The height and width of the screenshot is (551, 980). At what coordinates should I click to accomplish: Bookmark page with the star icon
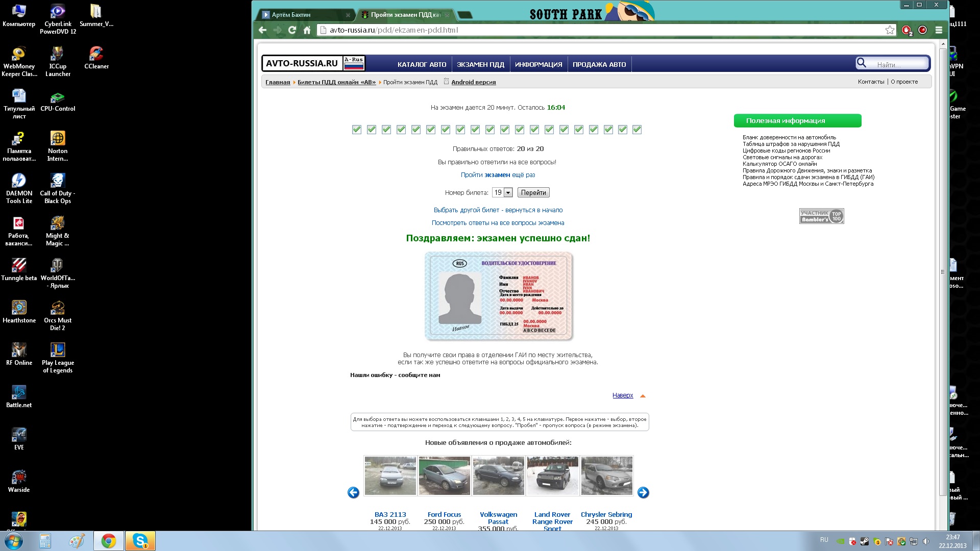point(890,30)
